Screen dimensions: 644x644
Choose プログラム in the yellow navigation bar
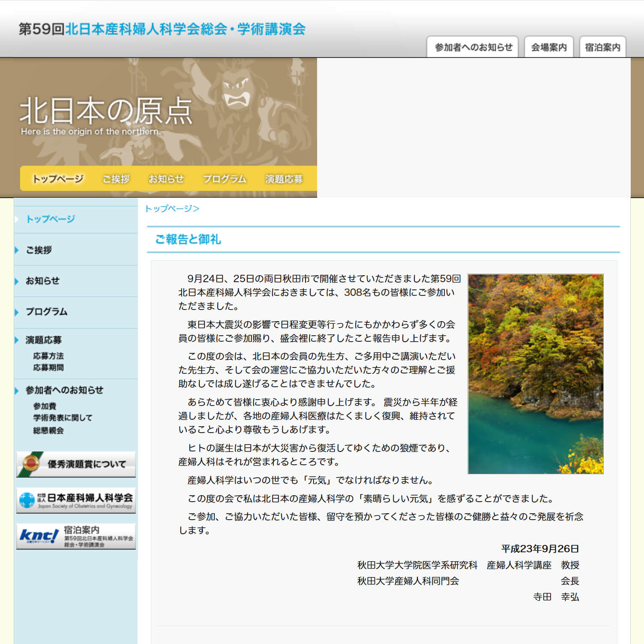225,179
